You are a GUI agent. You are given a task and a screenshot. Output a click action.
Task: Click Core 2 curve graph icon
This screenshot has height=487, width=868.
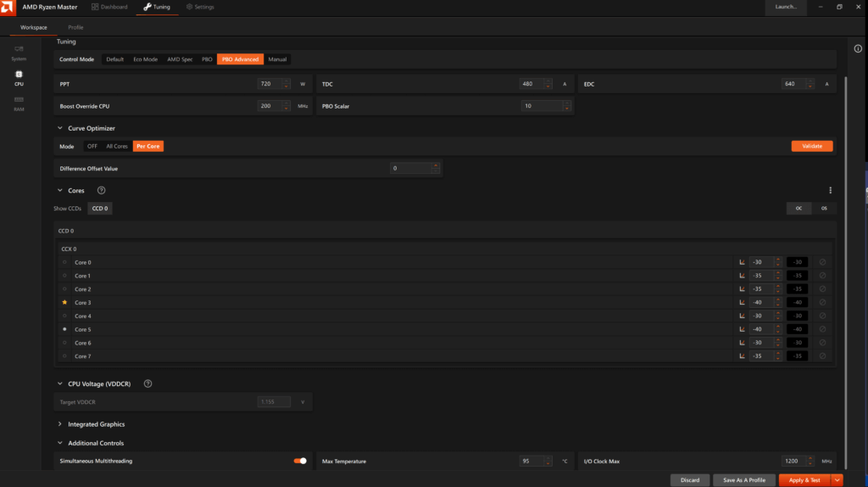click(742, 288)
